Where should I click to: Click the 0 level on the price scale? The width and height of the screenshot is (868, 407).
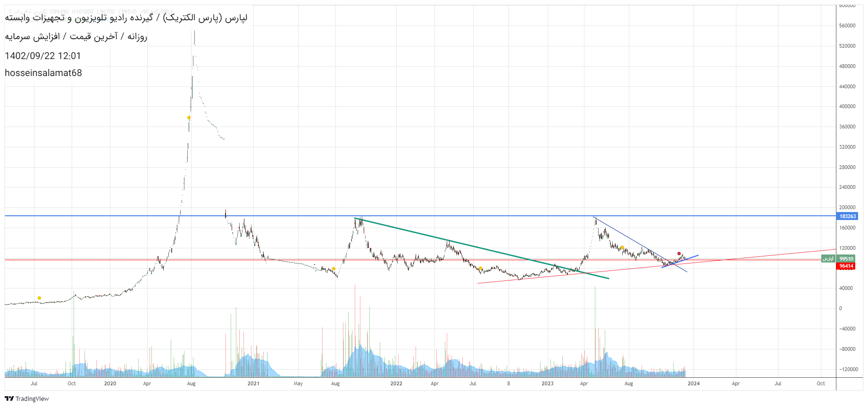(x=840, y=308)
